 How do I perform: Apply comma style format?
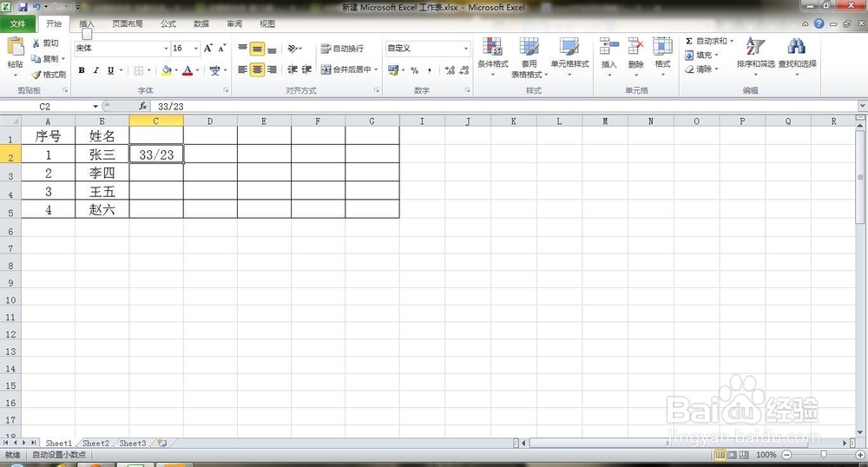click(x=430, y=70)
